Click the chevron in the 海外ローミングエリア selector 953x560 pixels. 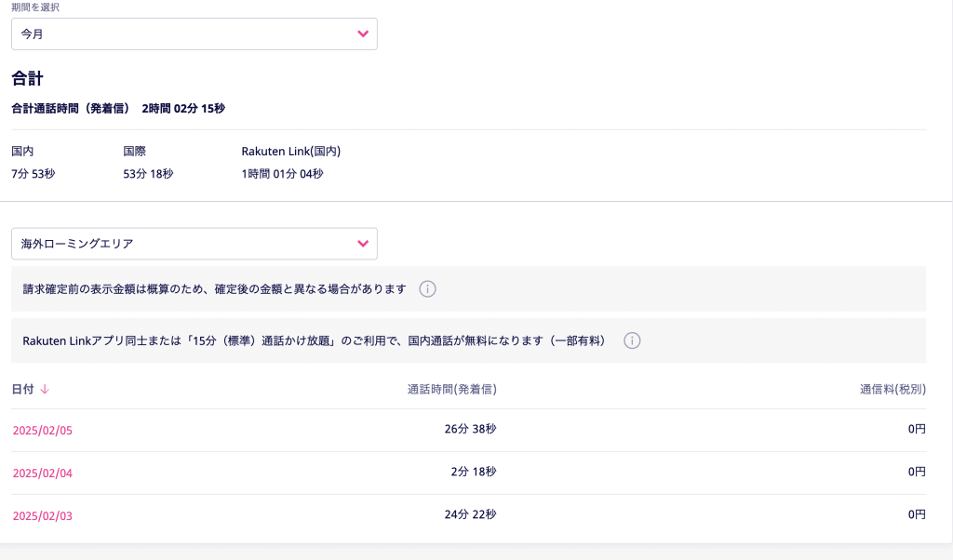[363, 244]
